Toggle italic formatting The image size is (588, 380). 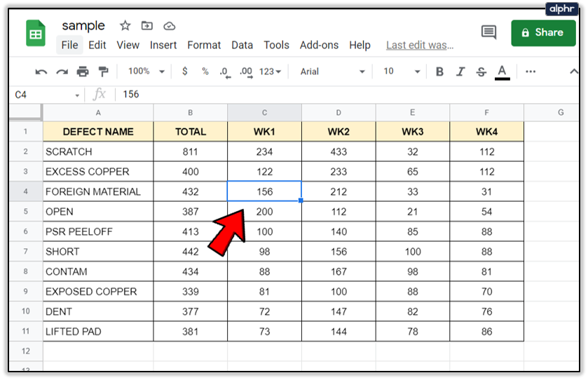click(x=460, y=72)
